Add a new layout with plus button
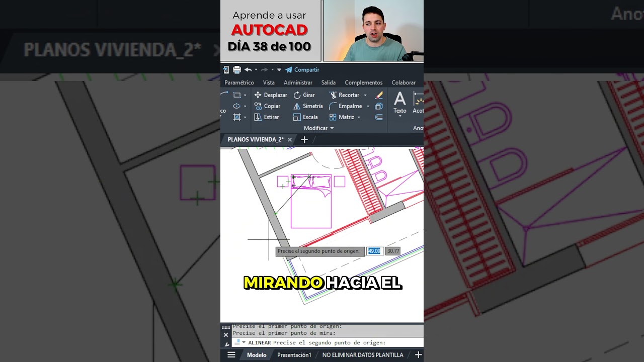 [418, 355]
